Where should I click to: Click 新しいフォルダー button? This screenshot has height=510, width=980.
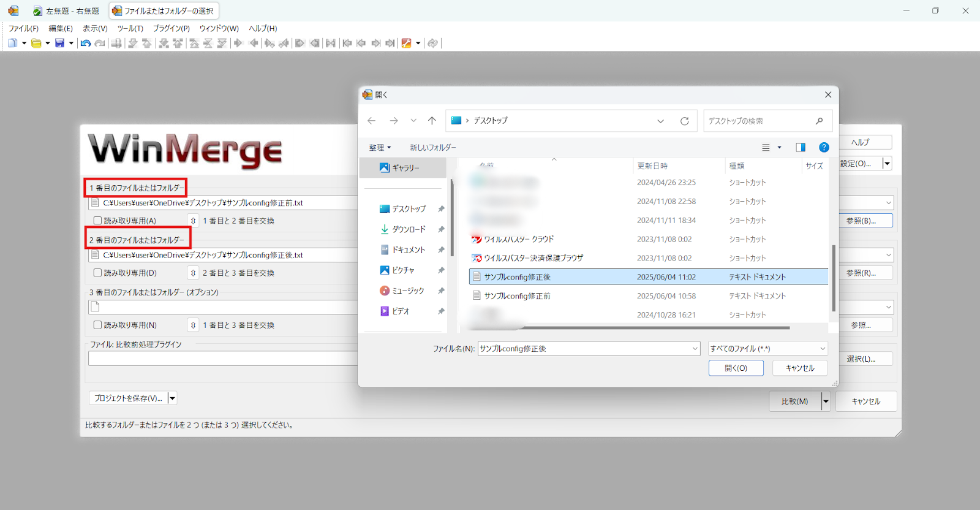coord(432,148)
